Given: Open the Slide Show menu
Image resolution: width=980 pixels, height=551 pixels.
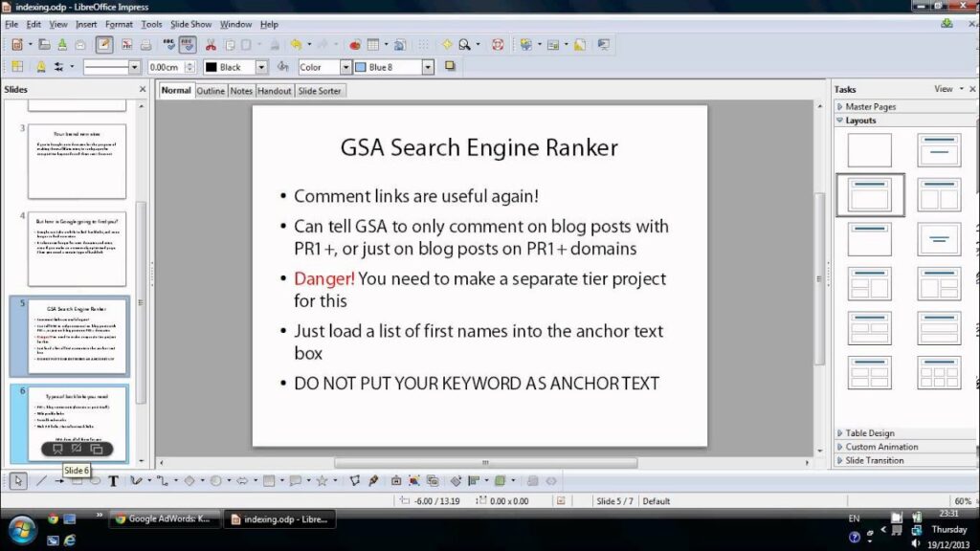Looking at the screenshot, I should [x=190, y=24].
